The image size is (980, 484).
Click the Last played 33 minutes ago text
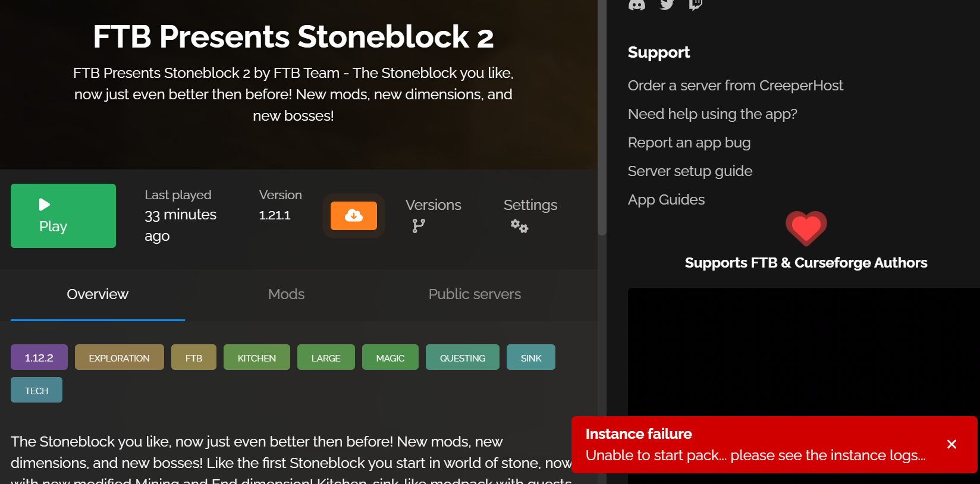(180, 216)
